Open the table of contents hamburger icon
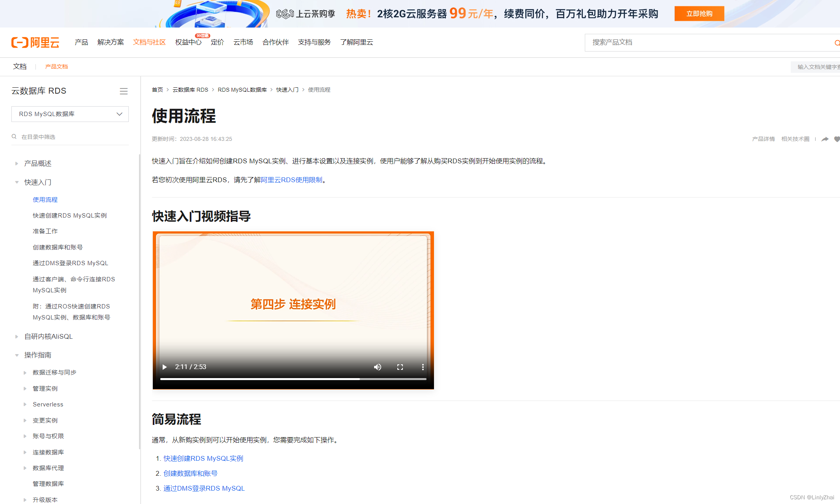Viewport: 840px width, 504px height. [x=123, y=91]
